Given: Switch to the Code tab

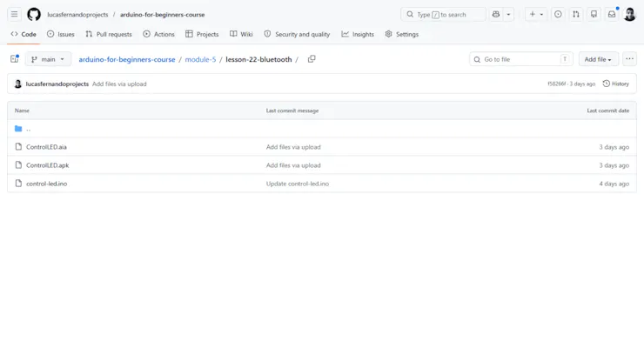Looking at the screenshot, I should click(x=23, y=34).
